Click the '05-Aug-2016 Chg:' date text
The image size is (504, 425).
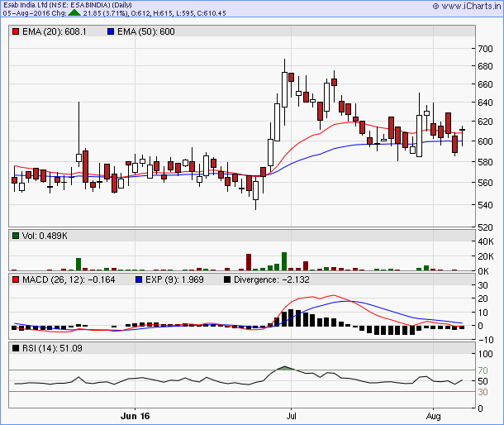35,13
